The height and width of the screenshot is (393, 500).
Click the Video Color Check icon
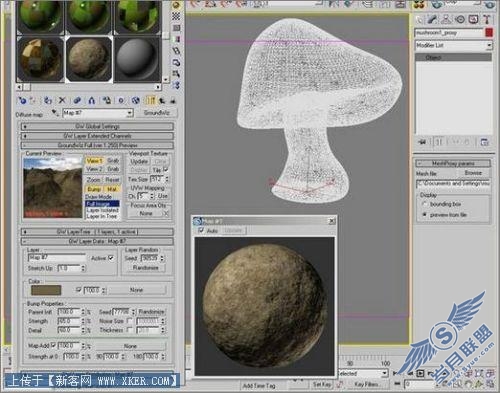176,39
